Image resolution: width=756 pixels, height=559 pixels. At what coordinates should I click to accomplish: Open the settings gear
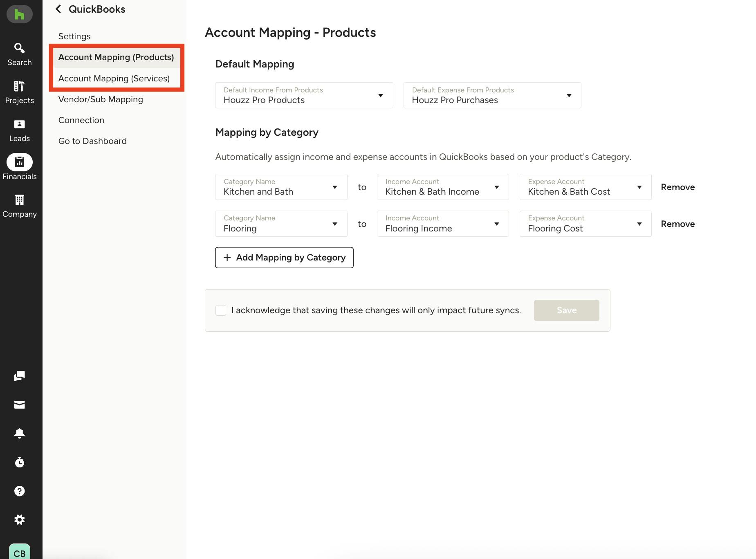point(19,519)
